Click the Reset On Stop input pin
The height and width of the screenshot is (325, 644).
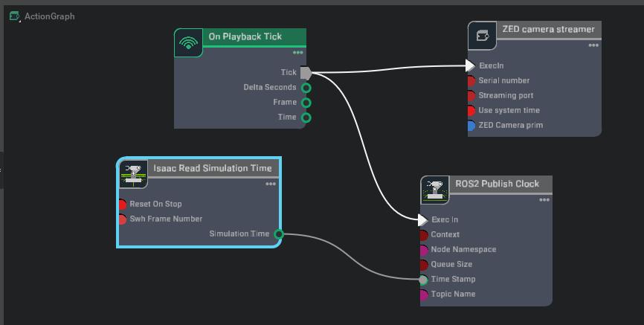pyautogui.click(x=123, y=205)
